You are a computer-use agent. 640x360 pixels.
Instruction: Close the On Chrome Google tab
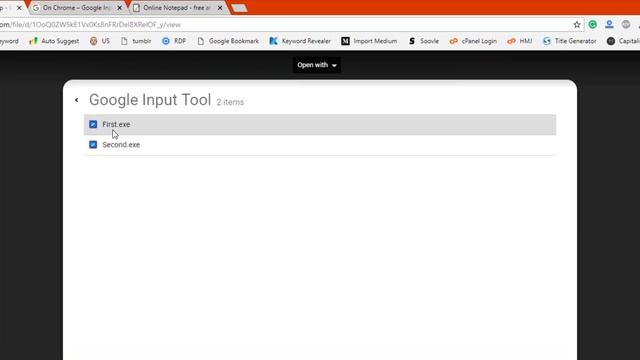coord(120,8)
